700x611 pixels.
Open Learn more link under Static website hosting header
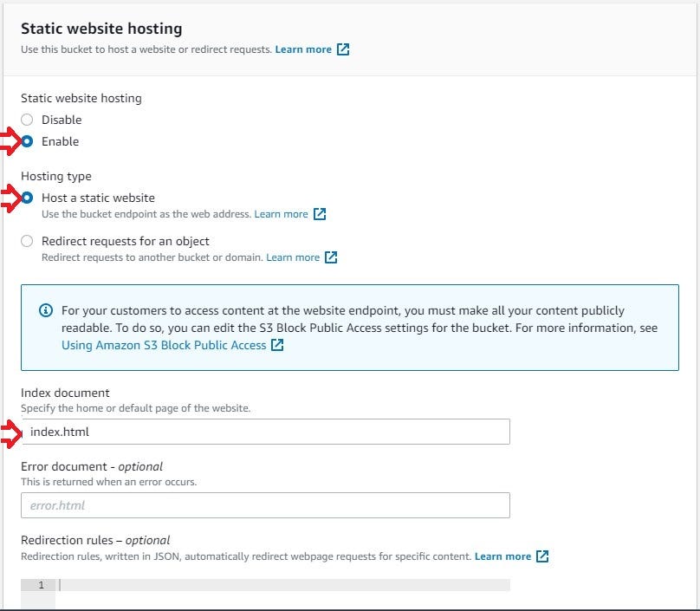pyautogui.click(x=303, y=49)
